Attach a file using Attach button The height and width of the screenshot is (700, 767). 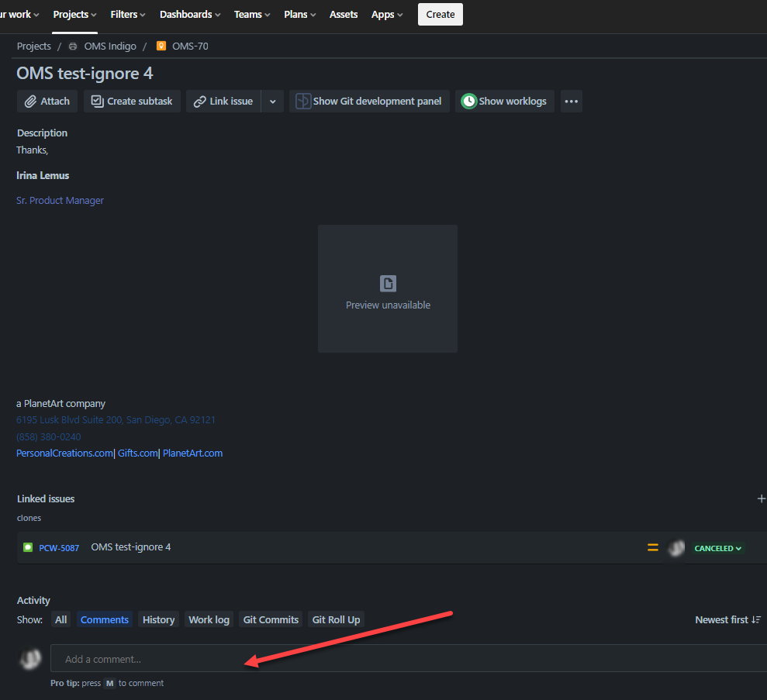[x=47, y=102]
